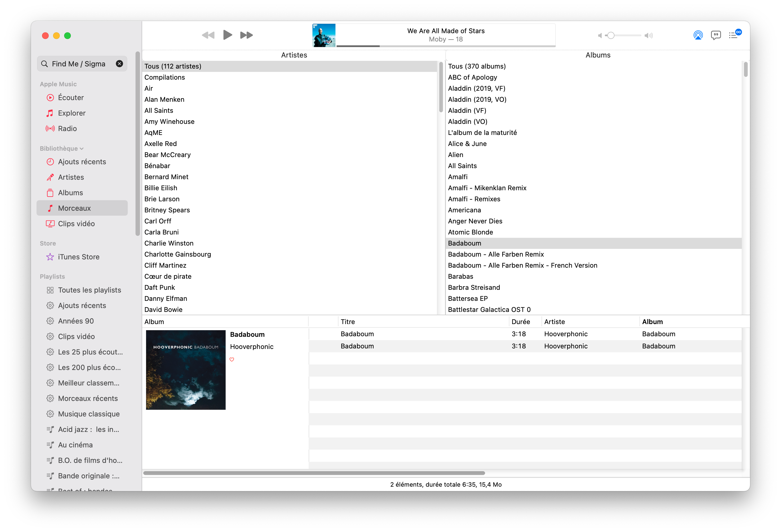Viewport: 781px width, 532px height.
Task: Click the high volume speaker icon
Action: point(649,36)
